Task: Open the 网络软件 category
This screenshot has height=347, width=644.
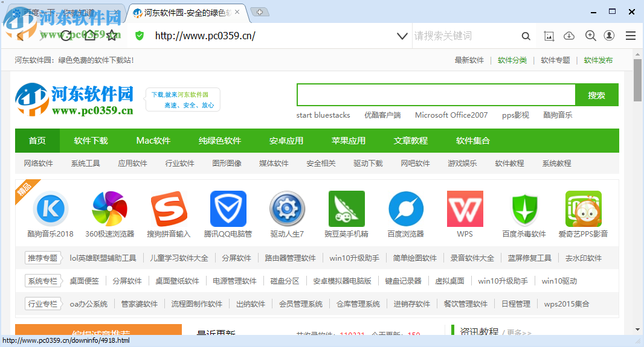Action: pos(38,164)
